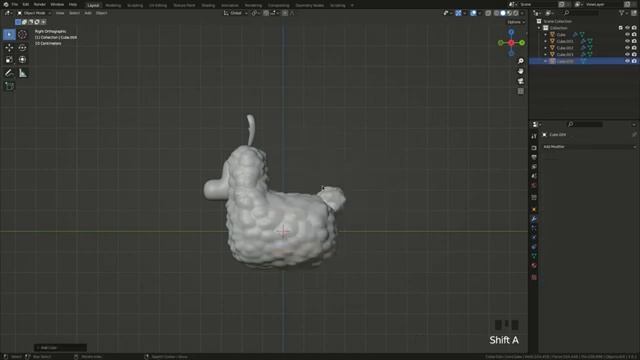Image resolution: width=640 pixels, height=360 pixels.
Task: Open the Physics properties tab icon
Action: point(534,238)
